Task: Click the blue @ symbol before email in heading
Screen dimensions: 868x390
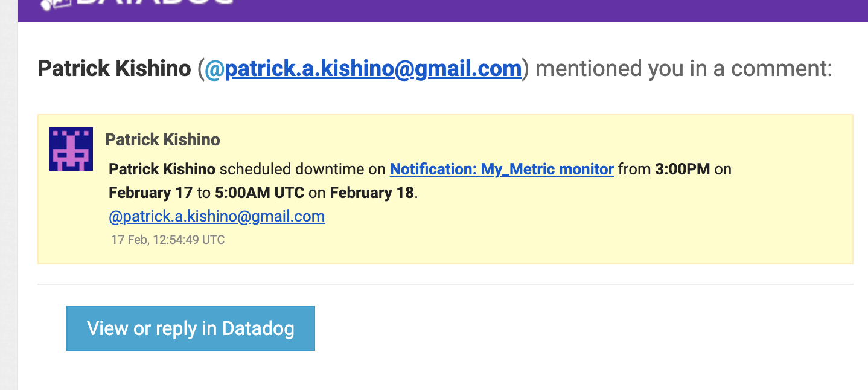Action: pos(214,68)
